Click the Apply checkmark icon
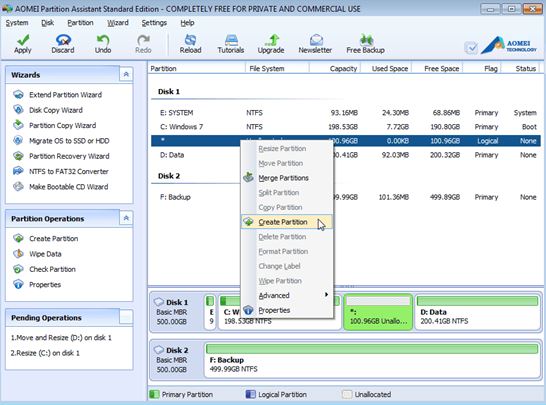This screenshot has width=546, height=405. coord(23,40)
